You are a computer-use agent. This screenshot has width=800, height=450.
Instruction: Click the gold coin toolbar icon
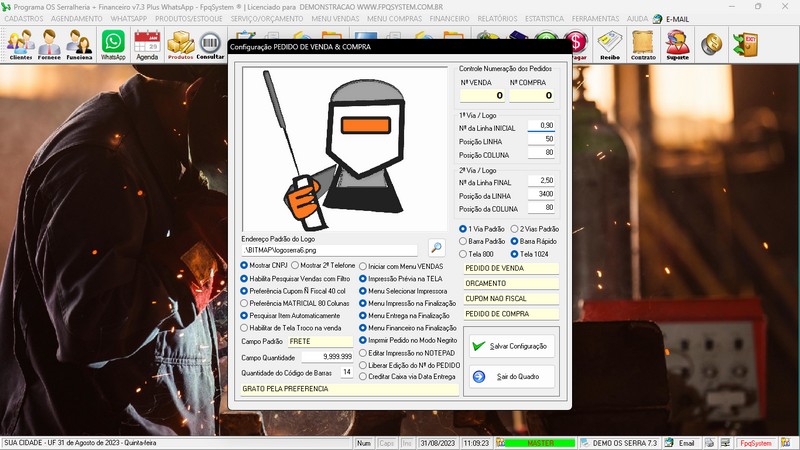(x=711, y=45)
